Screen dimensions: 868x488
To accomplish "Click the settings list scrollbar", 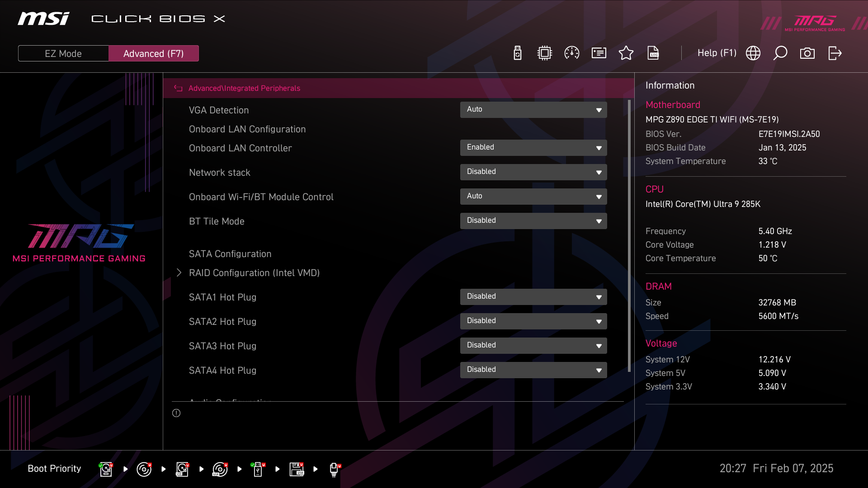I will [x=629, y=235].
